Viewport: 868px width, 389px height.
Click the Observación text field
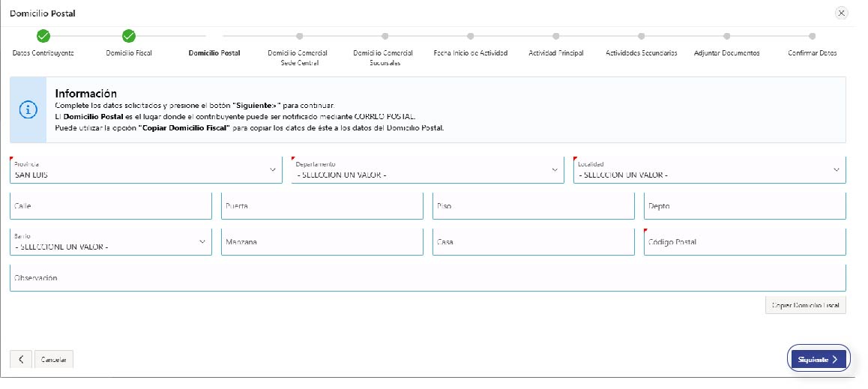(x=427, y=278)
